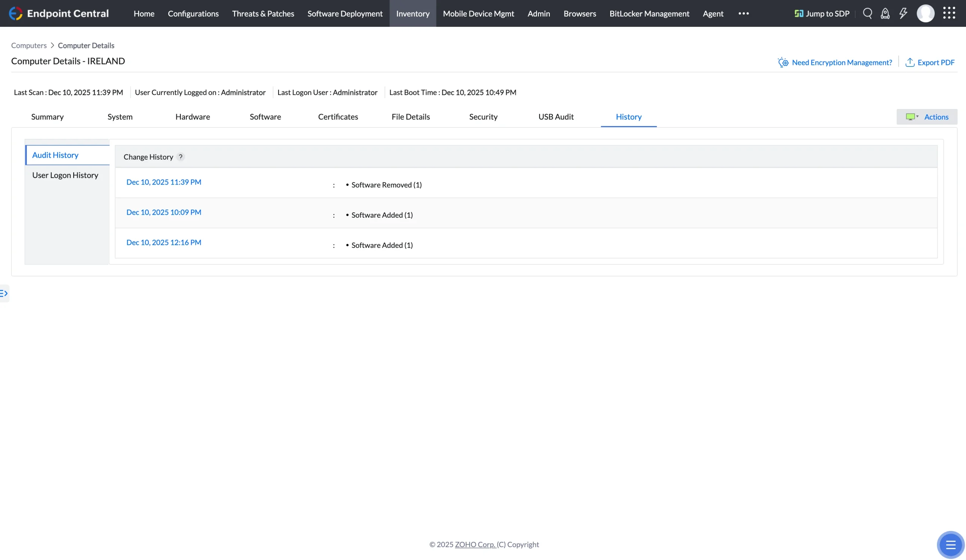Switch to the Security tab

tap(483, 117)
